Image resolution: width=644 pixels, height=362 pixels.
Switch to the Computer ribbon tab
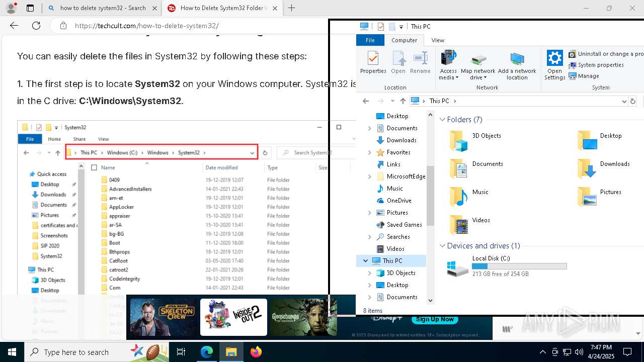[405, 40]
